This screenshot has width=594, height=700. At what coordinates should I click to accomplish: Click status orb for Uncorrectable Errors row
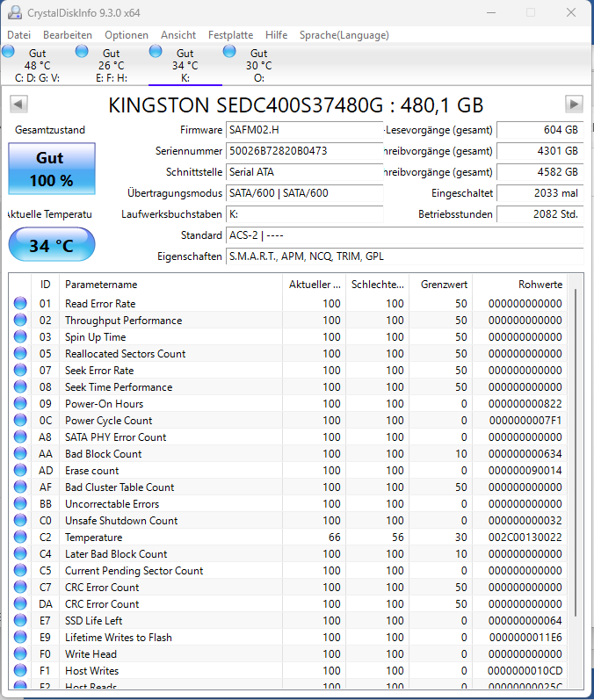(20, 503)
